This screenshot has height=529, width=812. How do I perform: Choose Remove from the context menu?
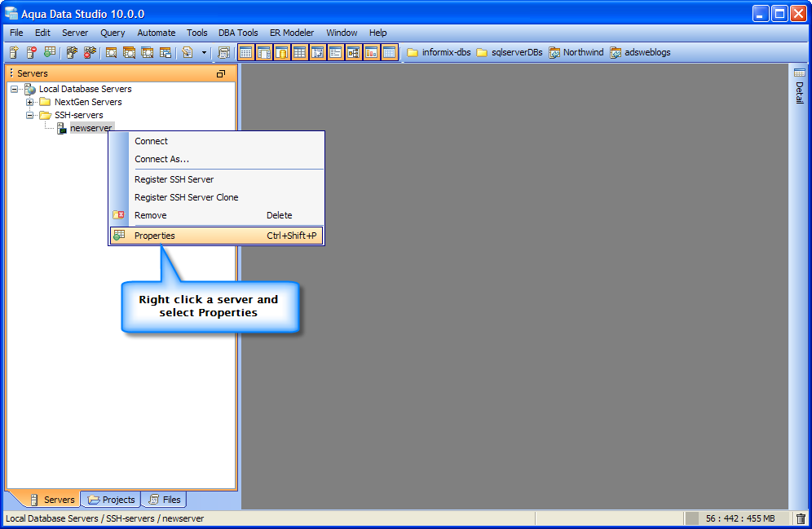click(217, 215)
